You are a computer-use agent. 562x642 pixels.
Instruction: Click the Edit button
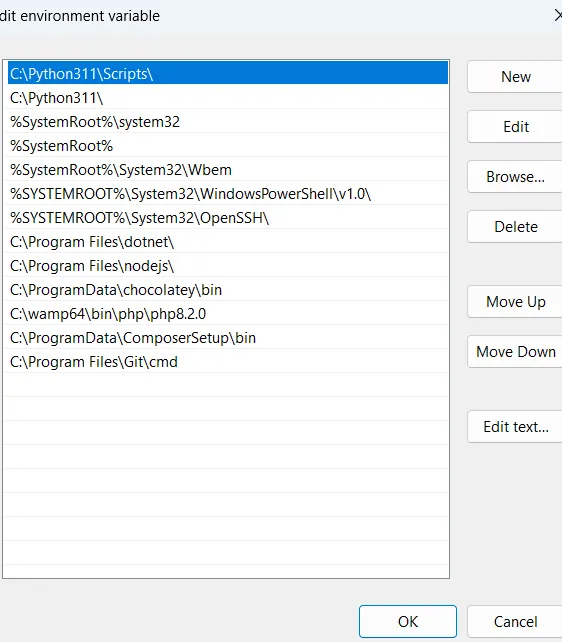(x=515, y=127)
